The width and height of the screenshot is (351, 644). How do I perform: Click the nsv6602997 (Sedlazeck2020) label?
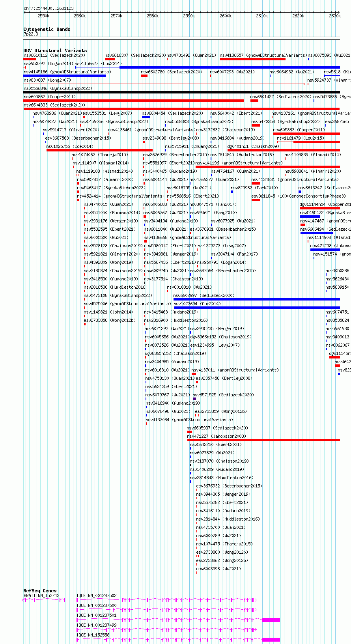204,295
